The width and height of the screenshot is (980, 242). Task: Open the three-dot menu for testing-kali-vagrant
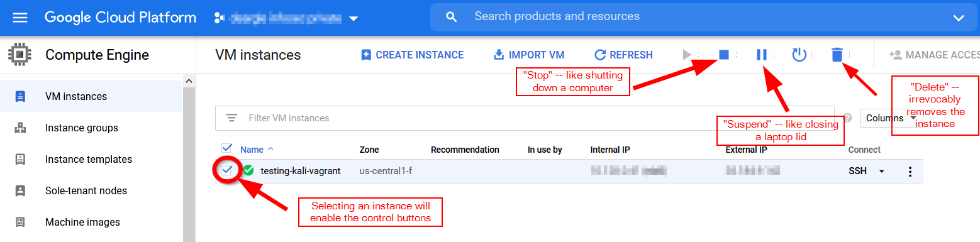click(x=910, y=172)
